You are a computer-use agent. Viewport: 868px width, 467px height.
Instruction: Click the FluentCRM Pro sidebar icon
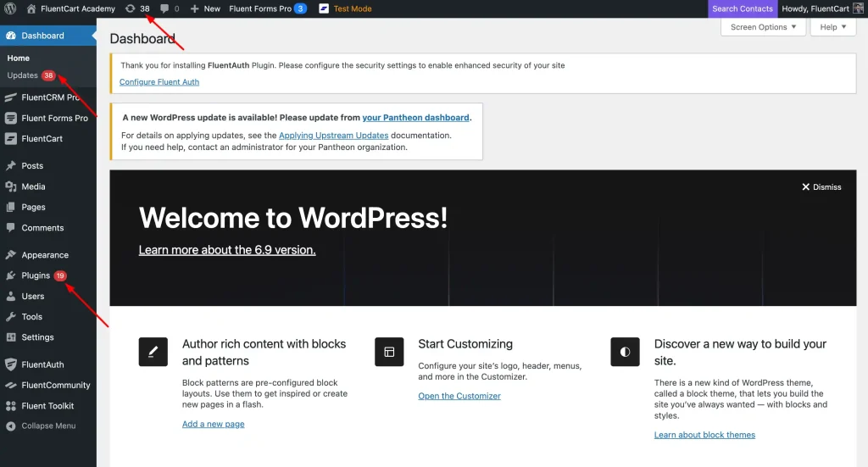(x=10, y=97)
